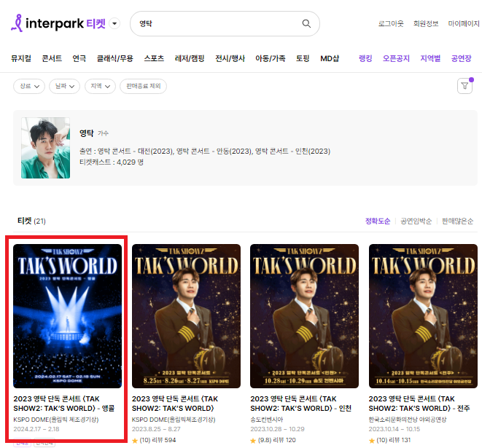Click the 리뷰 120 rating

click(x=276, y=440)
